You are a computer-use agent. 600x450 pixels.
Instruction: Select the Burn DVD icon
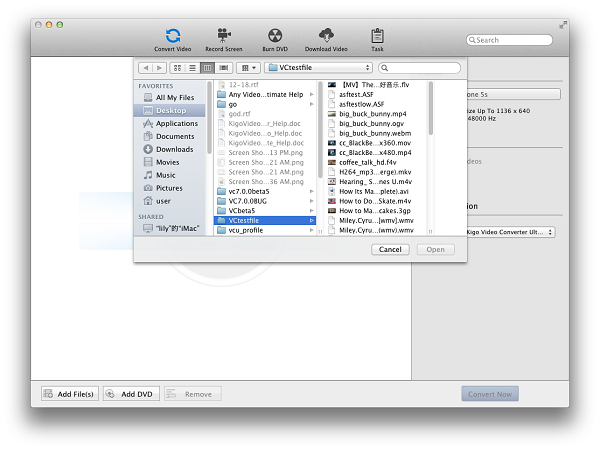pyautogui.click(x=275, y=38)
